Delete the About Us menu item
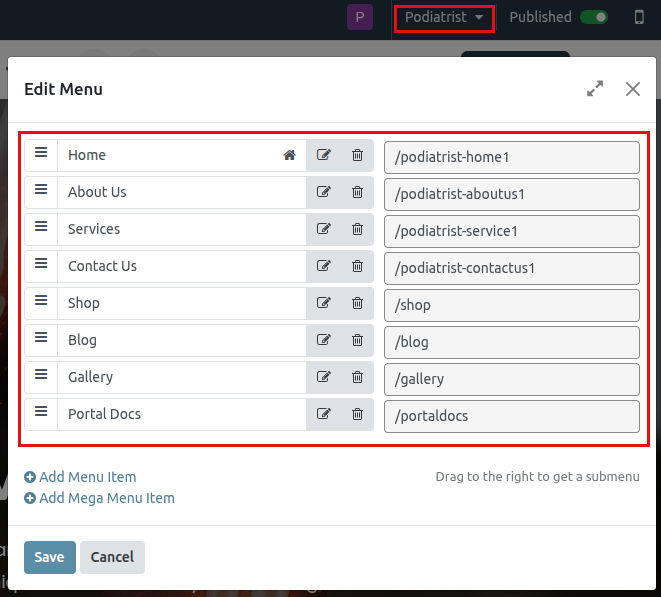The width and height of the screenshot is (661, 597). point(357,192)
